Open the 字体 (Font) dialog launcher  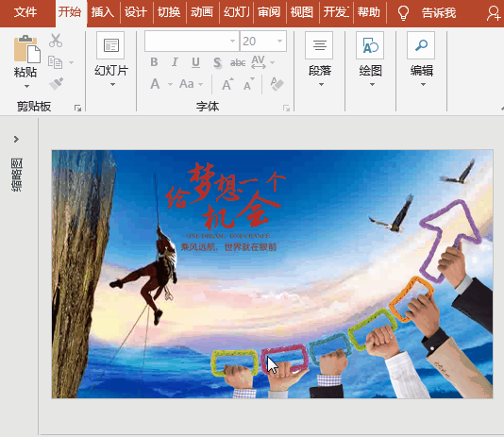(286, 108)
